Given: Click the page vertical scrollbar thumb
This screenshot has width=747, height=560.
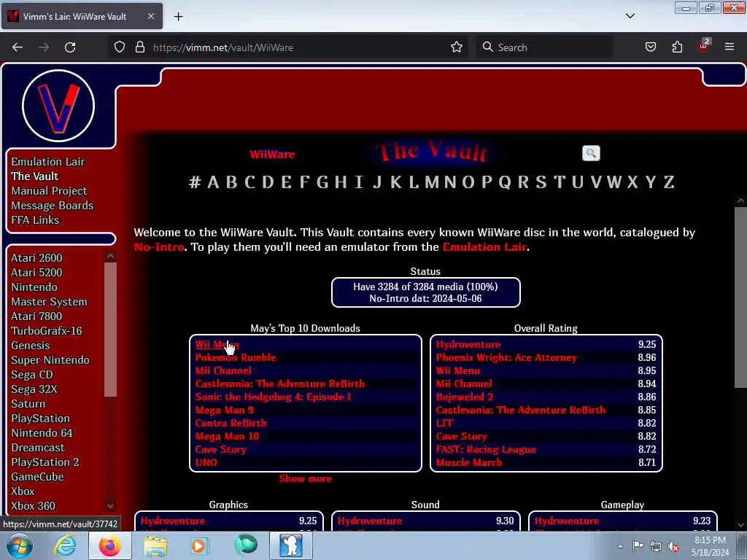Looking at the screenshot, I should point(740,297).
